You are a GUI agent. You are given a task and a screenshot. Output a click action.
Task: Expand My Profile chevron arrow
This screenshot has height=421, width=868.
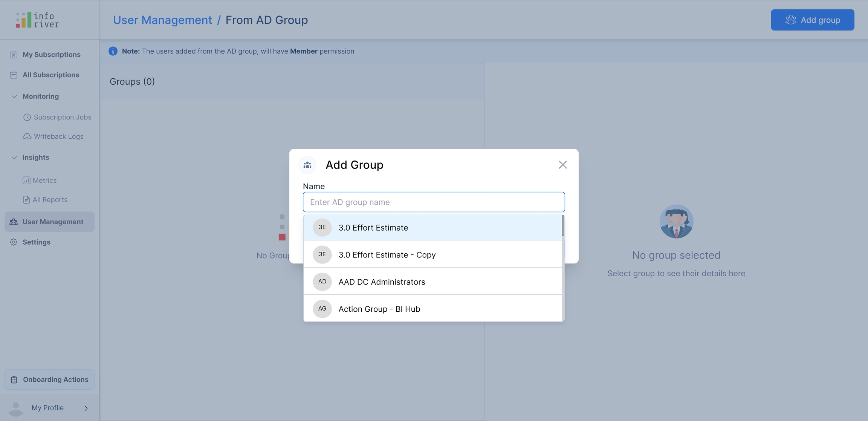tap(86, 408)
